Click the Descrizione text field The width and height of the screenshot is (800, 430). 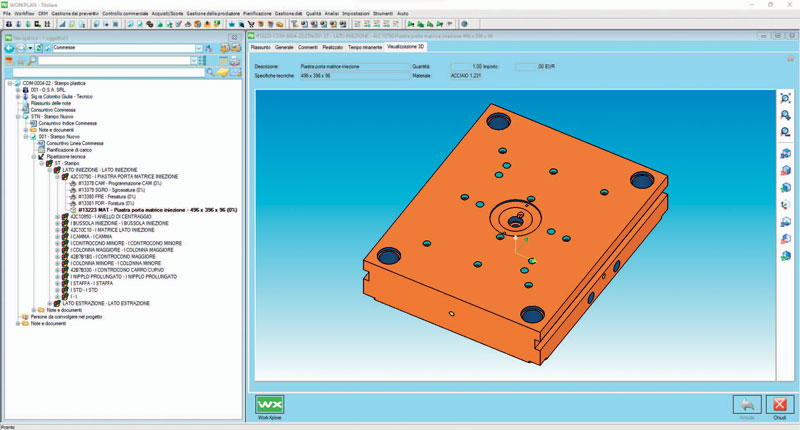(x=355, y=66)
